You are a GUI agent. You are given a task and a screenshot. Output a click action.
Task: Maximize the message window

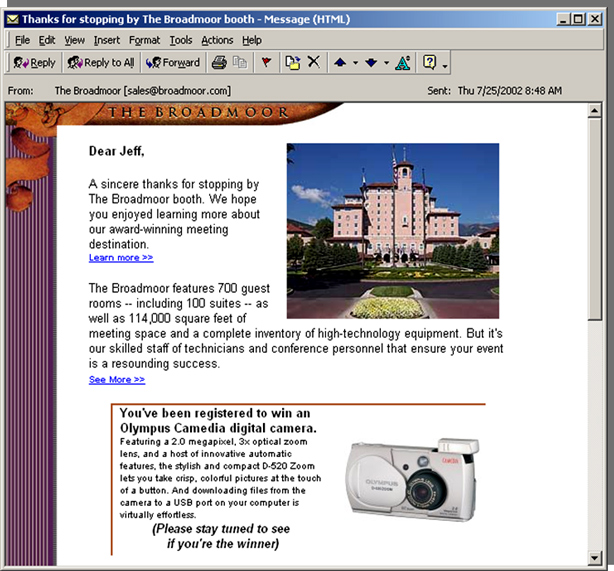(578, 19)
